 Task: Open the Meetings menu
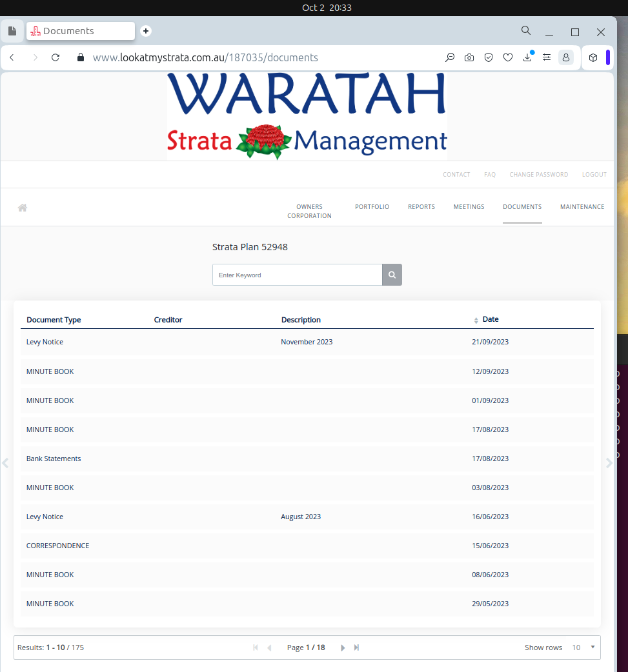click(x=469, y=206)
